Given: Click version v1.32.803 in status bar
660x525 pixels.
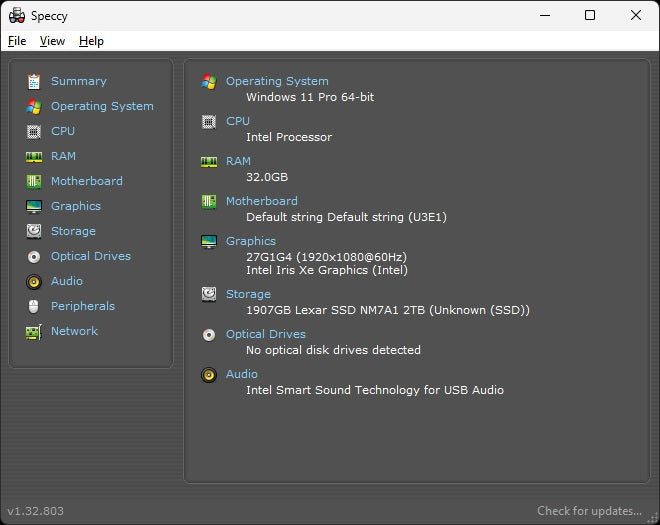Looking at the screenshot, I should point(35,511).
